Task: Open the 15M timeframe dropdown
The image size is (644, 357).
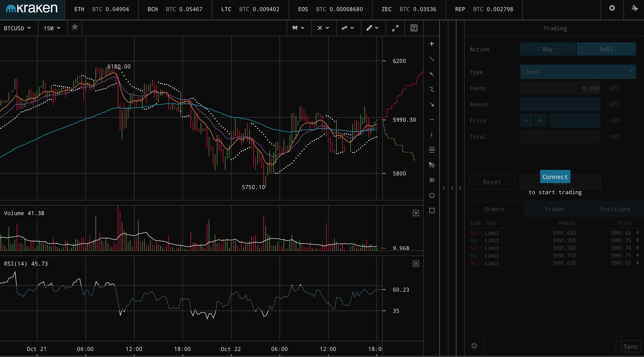Action: pos(52,28)
